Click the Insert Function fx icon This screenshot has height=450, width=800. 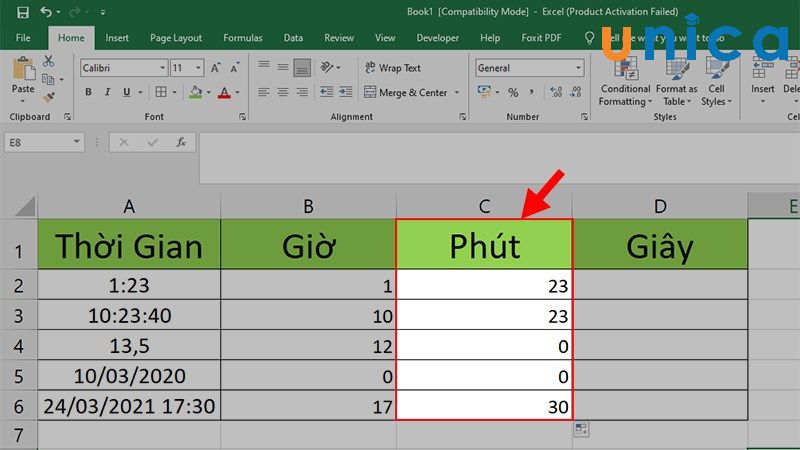(181, 142)
